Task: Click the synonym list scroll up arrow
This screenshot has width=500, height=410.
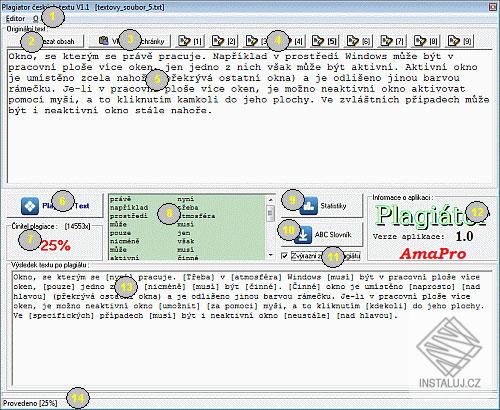Action: tap(270, 200)
